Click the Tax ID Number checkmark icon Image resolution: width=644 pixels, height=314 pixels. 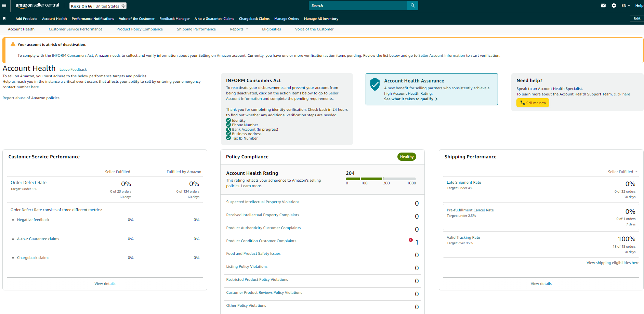[228, 138]
